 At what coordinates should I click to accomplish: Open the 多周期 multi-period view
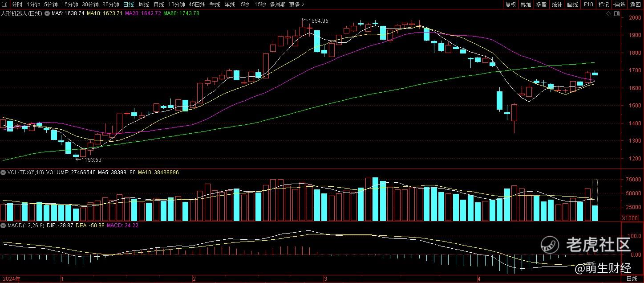277,4
